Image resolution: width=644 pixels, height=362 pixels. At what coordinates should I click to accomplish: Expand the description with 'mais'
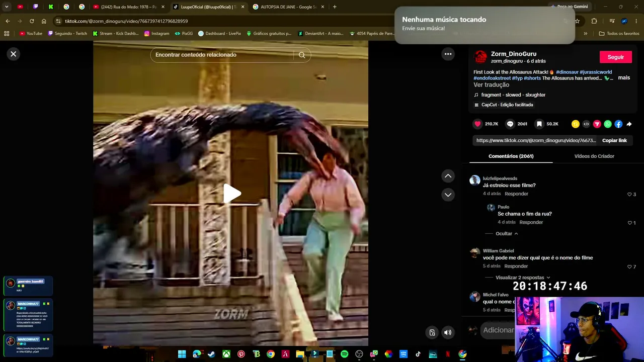(x=624, y=78)
